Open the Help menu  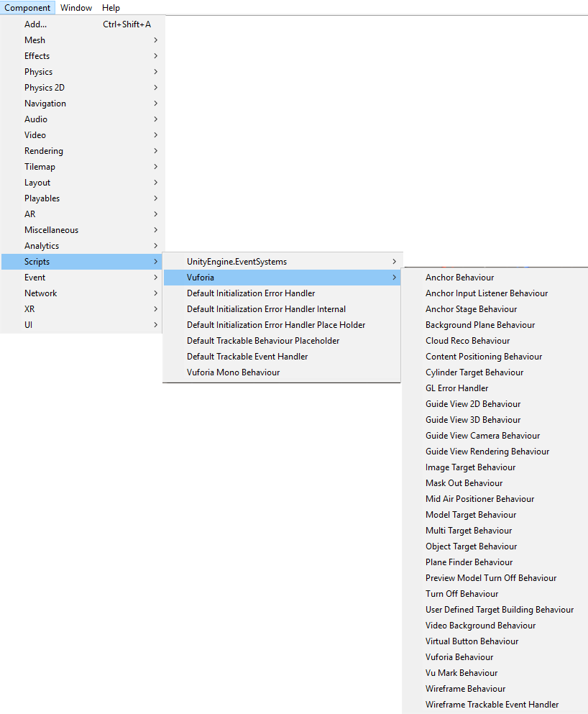111,8
